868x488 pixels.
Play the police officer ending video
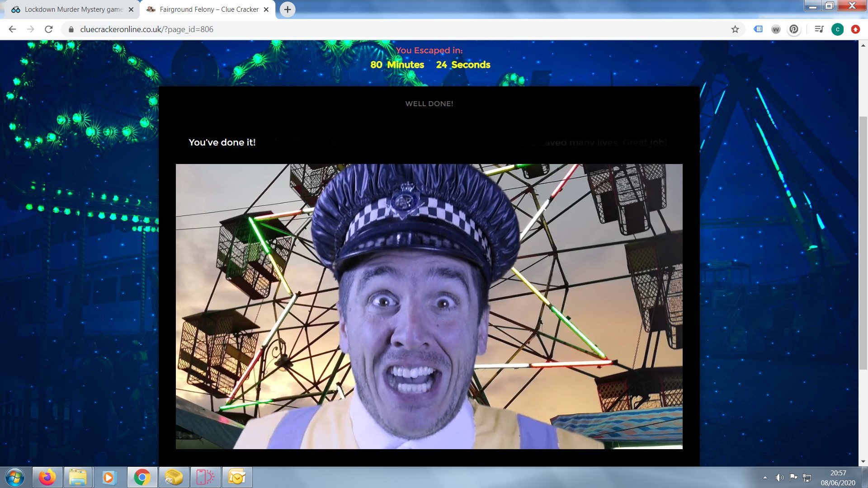(429, 306)
